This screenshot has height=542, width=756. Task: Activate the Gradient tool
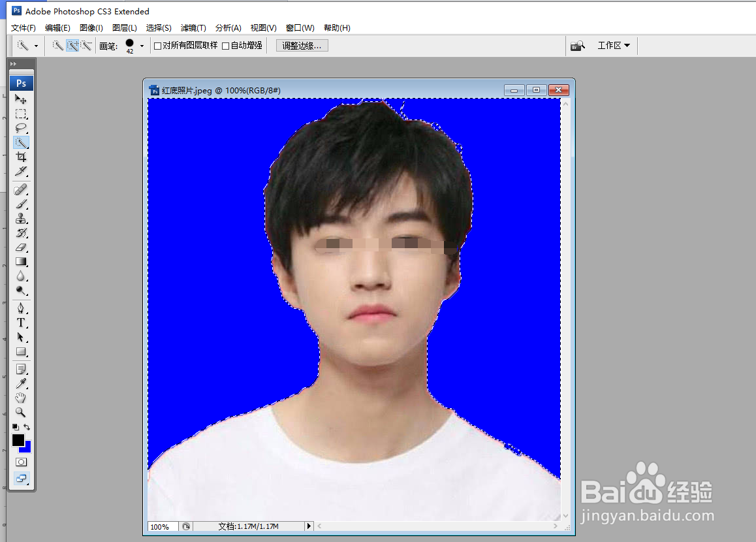tap(22, 262)
